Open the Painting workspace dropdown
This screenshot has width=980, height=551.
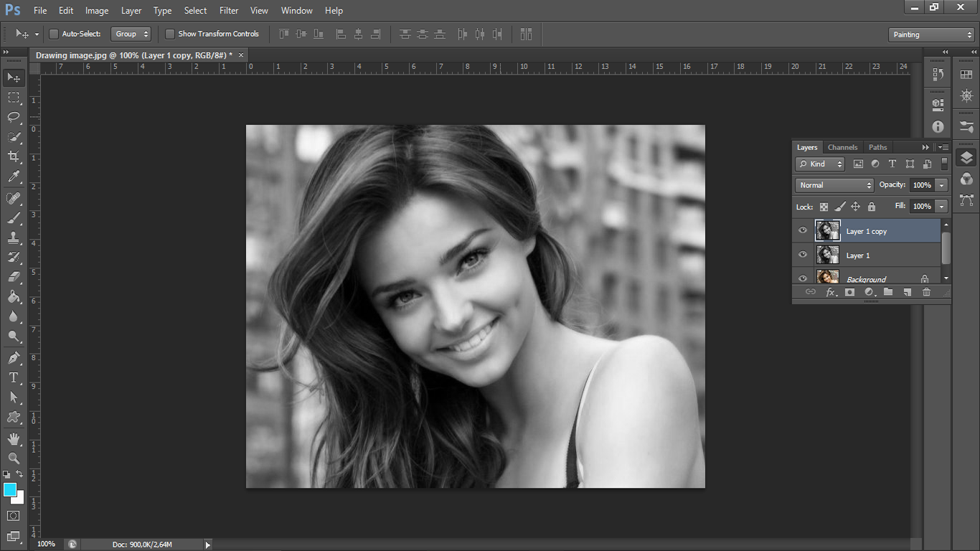[930, 34]
